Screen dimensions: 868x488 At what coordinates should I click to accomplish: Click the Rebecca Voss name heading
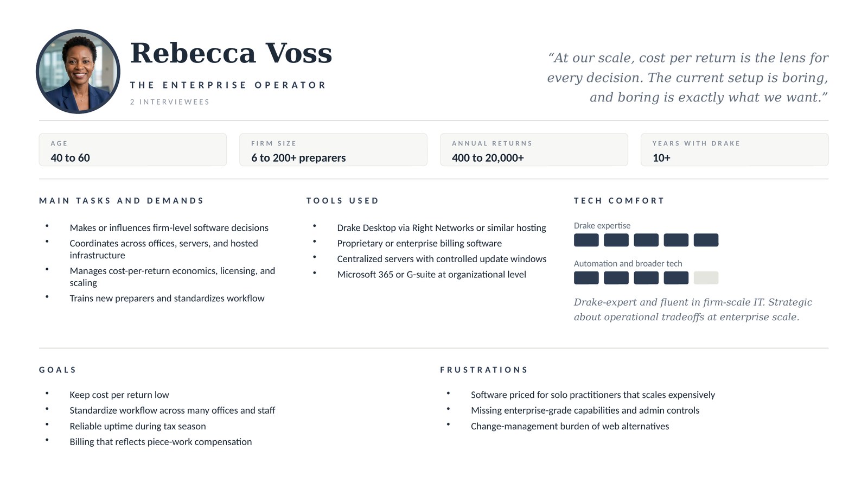tap(231, 53)
